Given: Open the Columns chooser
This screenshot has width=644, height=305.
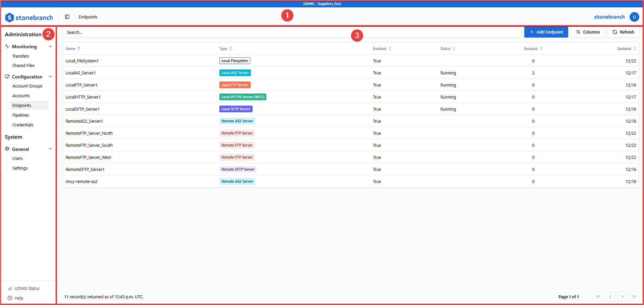Looking at the screenshot, I should click(x=588, y=32).
